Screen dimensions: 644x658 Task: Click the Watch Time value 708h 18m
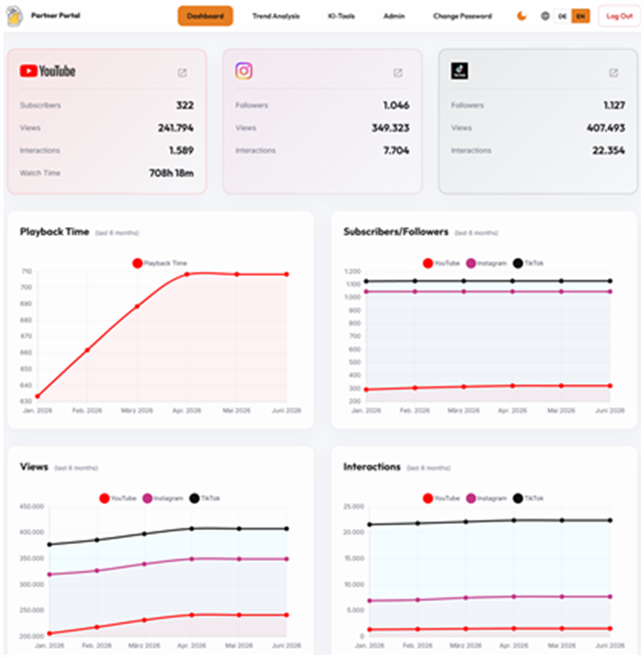172,173
